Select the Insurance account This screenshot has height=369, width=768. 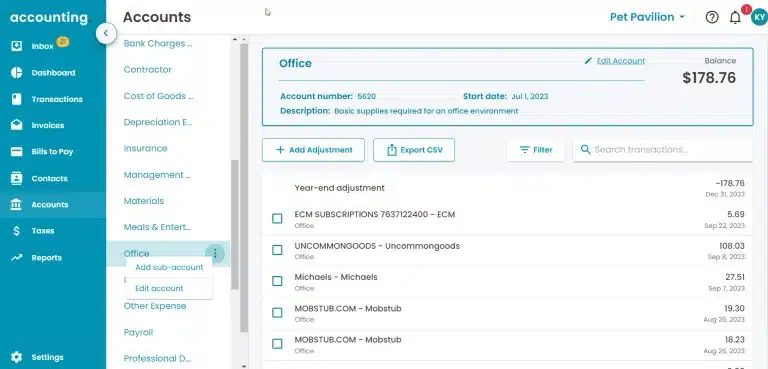click(x=145, y=148)
